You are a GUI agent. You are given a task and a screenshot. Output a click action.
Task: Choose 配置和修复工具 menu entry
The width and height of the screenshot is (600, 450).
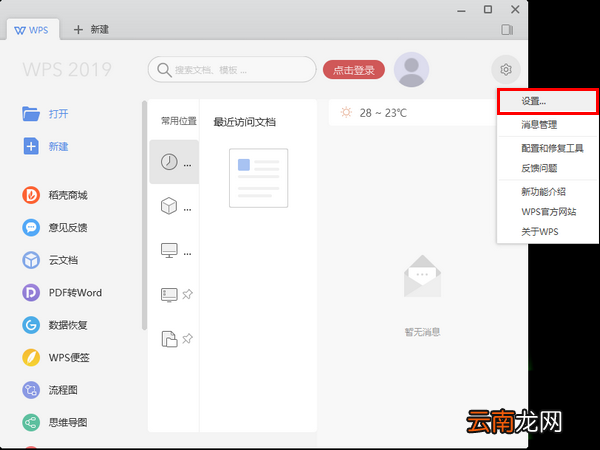[x=547, y=148]
